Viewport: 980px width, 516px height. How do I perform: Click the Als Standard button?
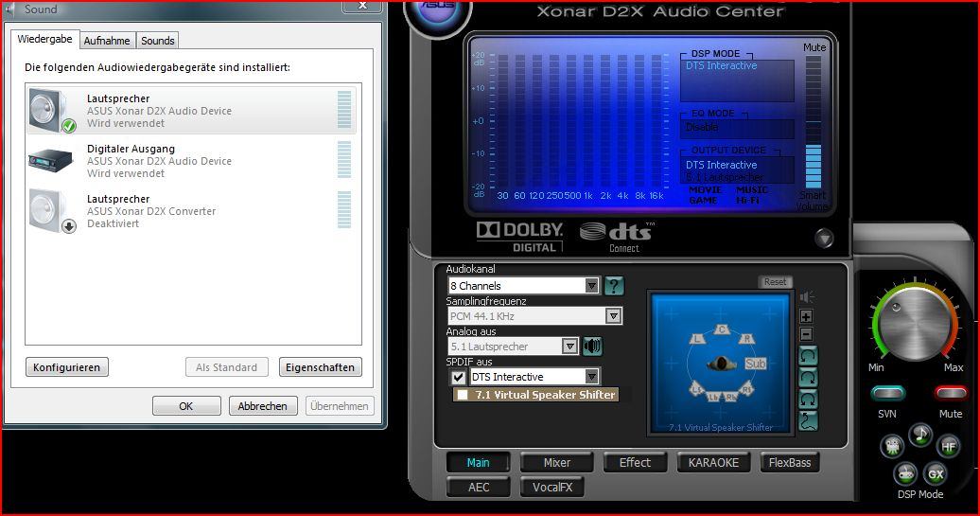click(x=226, y=367)
